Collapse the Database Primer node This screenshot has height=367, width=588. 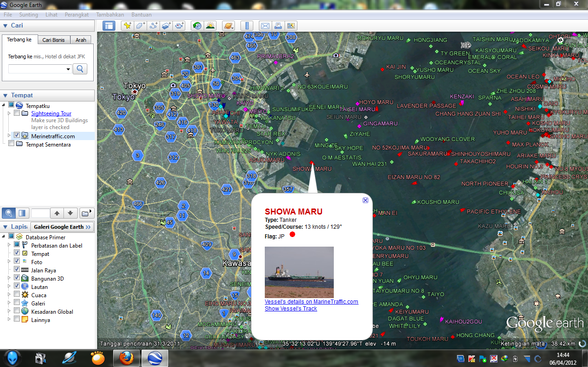click(x=4, y=237)
